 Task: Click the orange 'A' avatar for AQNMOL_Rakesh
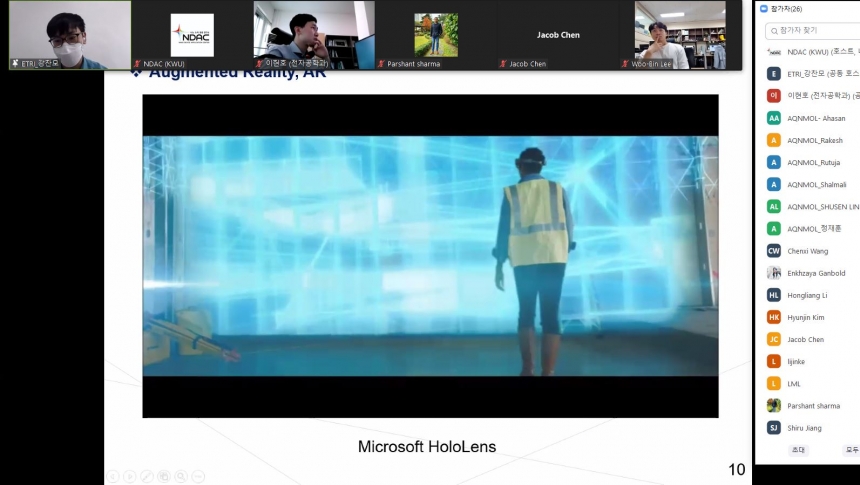[774, 140]
